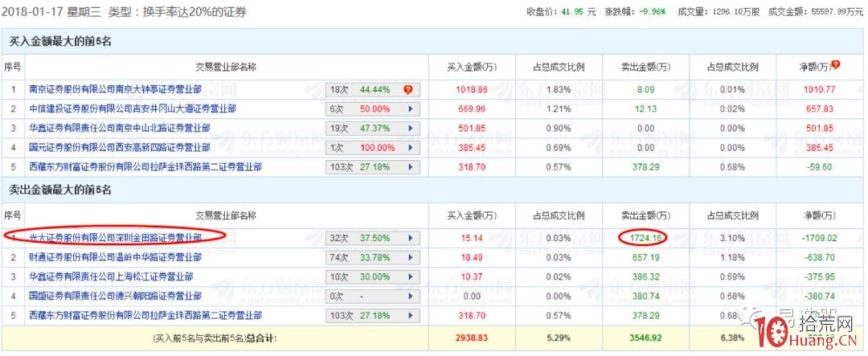
Task: Select sell amount 657.19
Action: pyautogui.click(x=645, y=257)
